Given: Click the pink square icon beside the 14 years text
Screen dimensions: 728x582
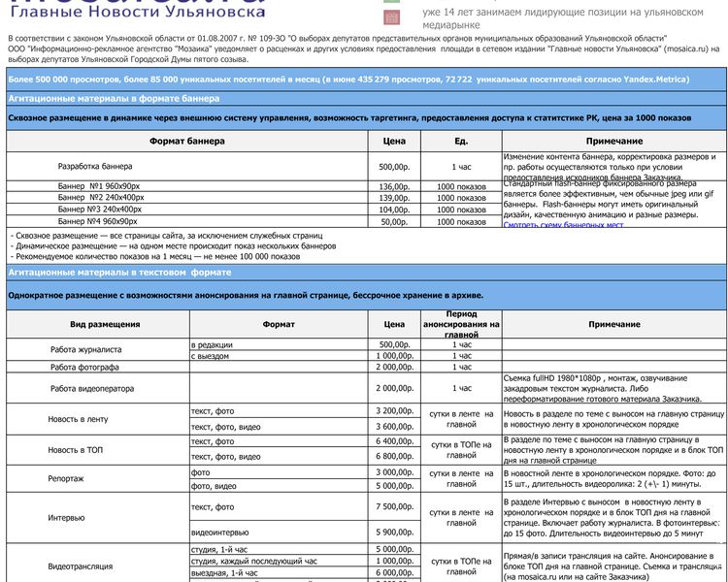Looking at the screenshot, I should coord(391,18).
